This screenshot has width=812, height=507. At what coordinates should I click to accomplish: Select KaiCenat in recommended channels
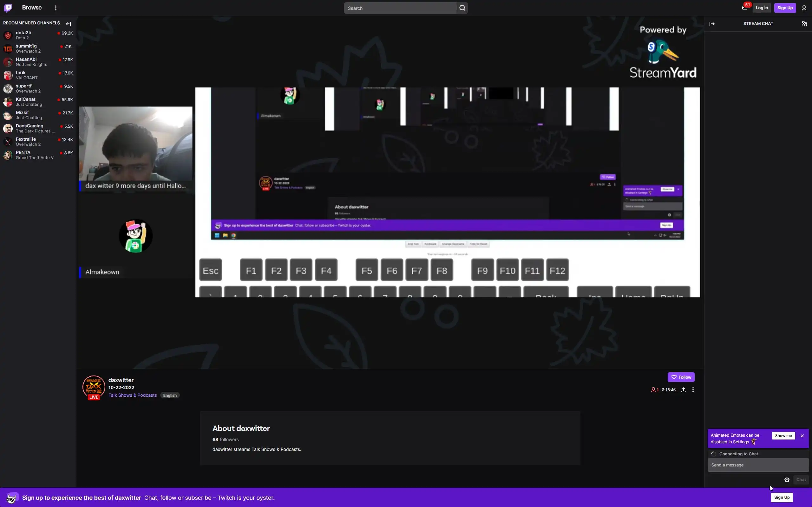click(x=25, y=99)
